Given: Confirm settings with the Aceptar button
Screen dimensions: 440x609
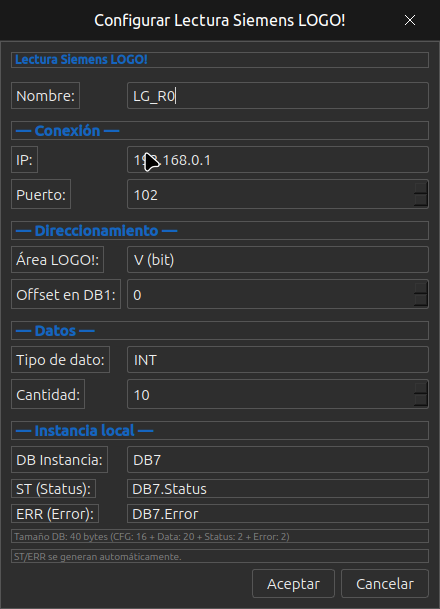Looking at the screenshot, I should point(293,584).
